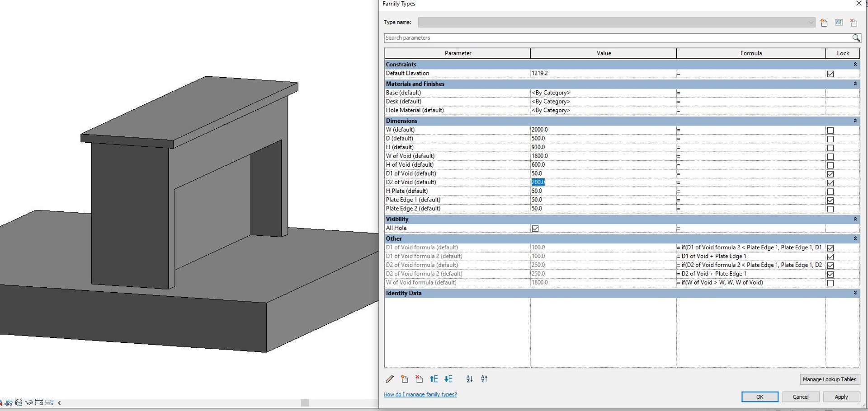Click the Formula column header
The image size is (868, 411).
click(751, 53)
